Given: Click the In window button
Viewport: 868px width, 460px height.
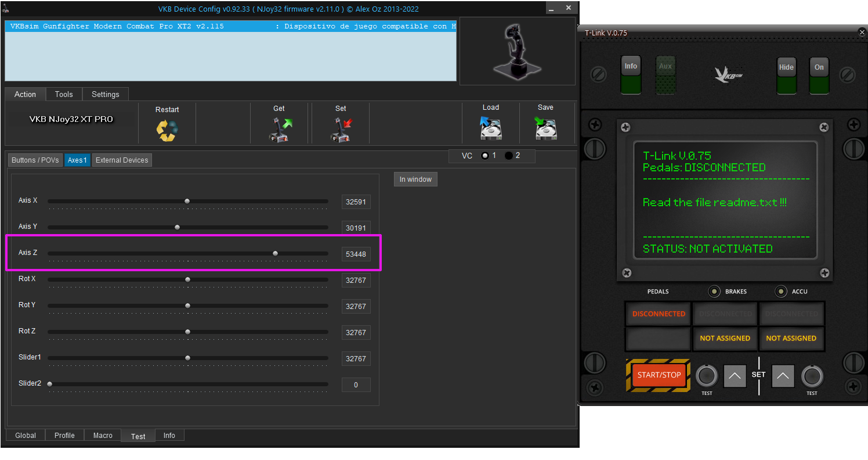Looking at the screenshot, I should coord(415,179).
